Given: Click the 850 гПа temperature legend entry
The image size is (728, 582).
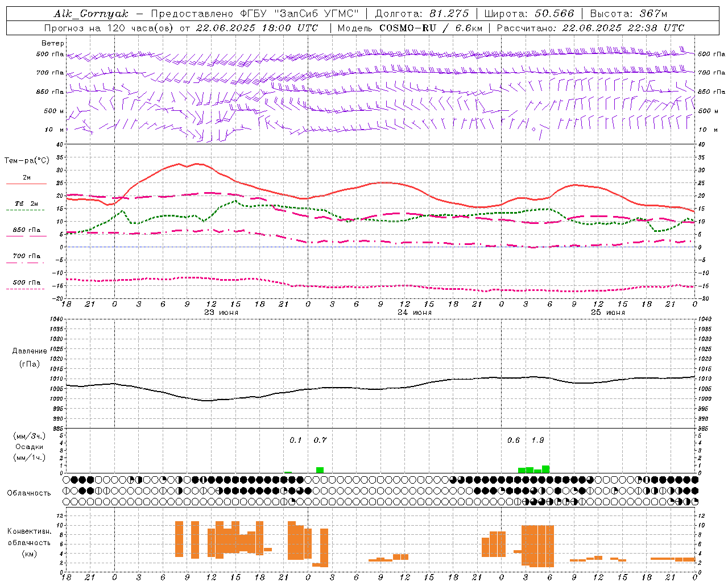Looking at the screenshot, I should pos(27,230).
